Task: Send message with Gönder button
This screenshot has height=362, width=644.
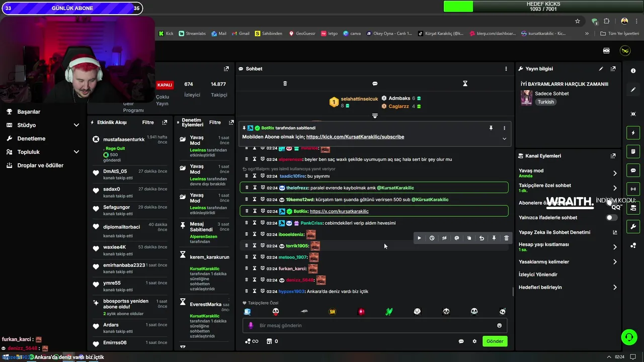Action: (495, 341)
